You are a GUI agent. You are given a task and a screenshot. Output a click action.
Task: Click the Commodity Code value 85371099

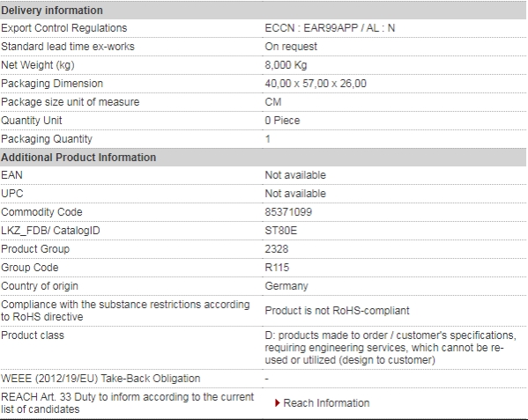(x=288, y=212)
